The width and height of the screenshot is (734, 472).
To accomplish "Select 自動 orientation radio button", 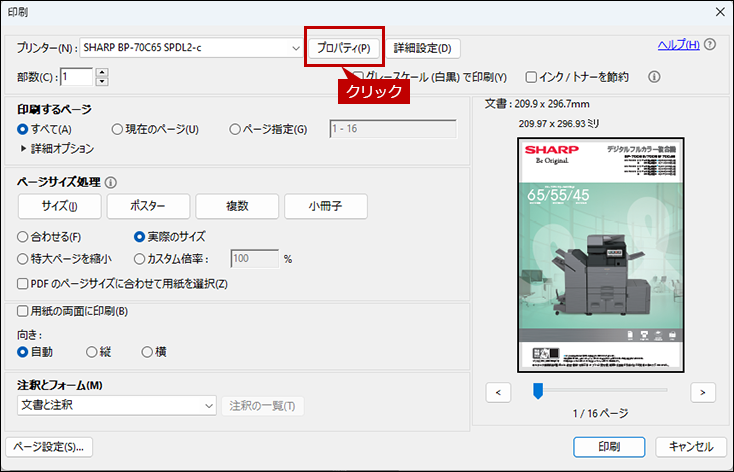I will pyautogui.click(x=22, y=352).
